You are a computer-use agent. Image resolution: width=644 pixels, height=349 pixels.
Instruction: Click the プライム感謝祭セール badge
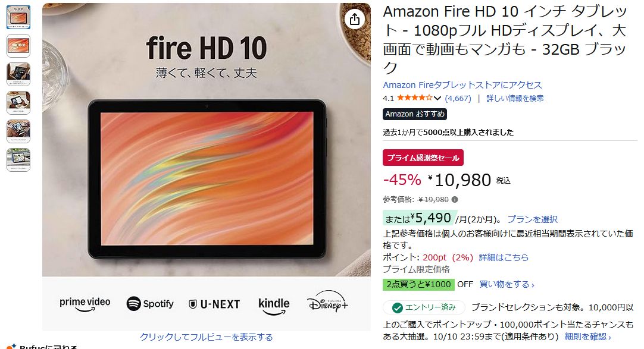[x=423, y=158]
